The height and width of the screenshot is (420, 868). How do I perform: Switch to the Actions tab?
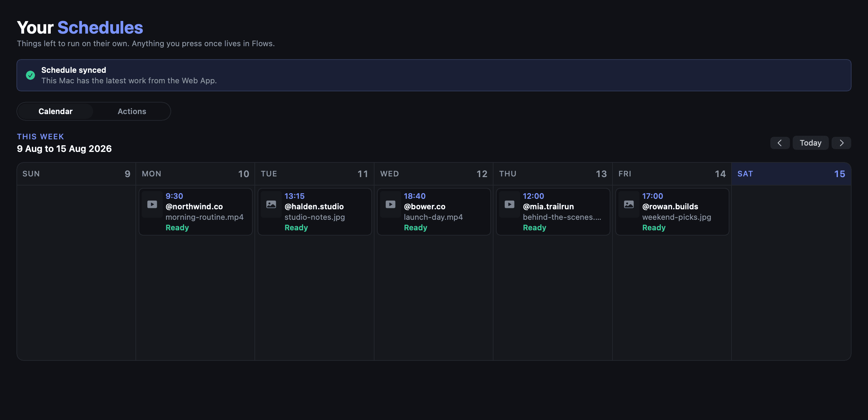tap(132, 111)
